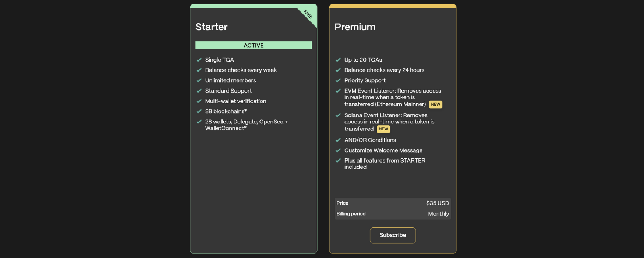This screenshot has width=644, height=258.
Task: Click the checkmark beside Balance checks every 24 hours
Action: click(338, 70)
